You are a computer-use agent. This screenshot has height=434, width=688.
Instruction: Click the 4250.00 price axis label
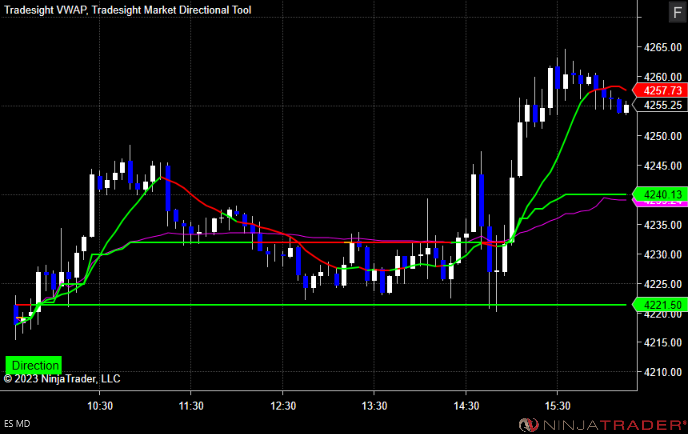coord(663,136)
